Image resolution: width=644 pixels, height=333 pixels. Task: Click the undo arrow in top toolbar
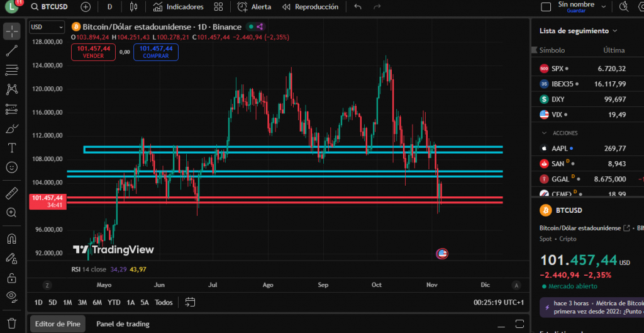coord(358,7)
